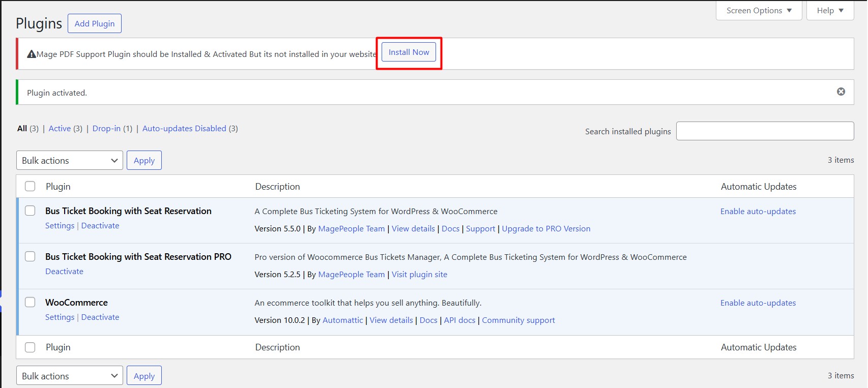Viewport: 868px width, 388px height.
Task: Dismiss the Plugin activated notice
Action: [x=841, y=92]
